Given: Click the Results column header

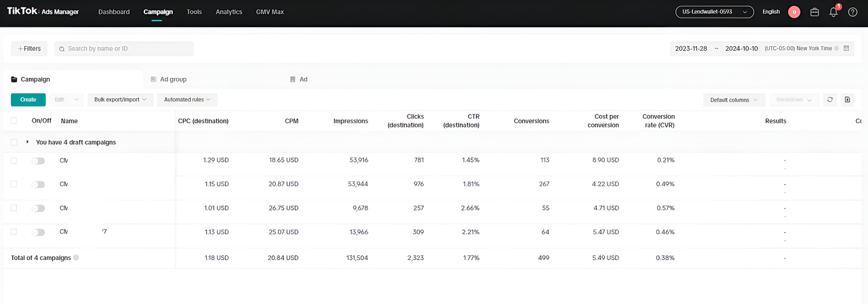Looking at the screenshot, I should (776, 121).
